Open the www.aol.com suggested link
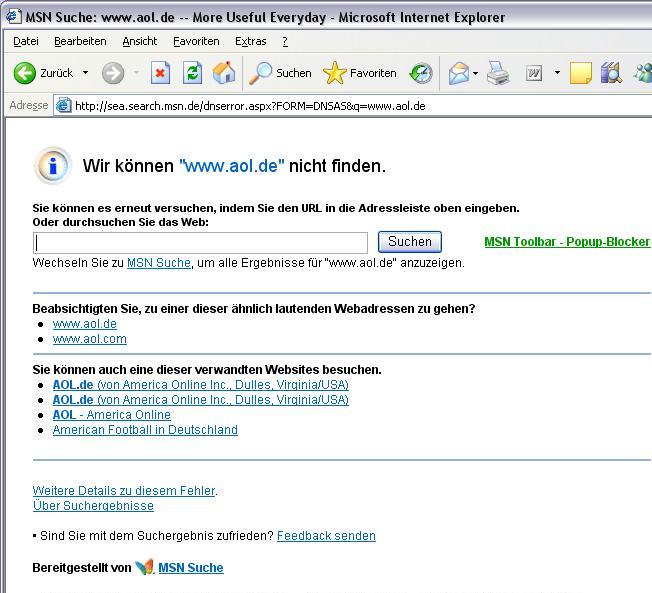The width and height of the screenshot is (652, 593). 90,339
